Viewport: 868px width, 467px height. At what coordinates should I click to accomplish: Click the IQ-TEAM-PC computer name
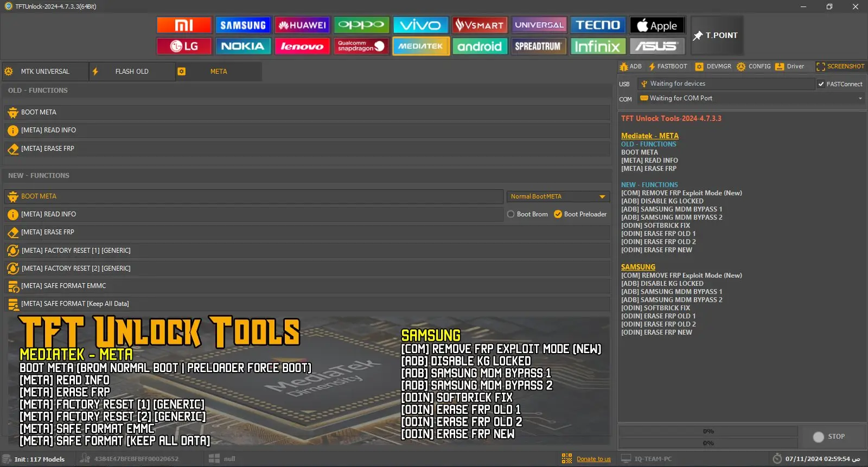tap(653, 459)
